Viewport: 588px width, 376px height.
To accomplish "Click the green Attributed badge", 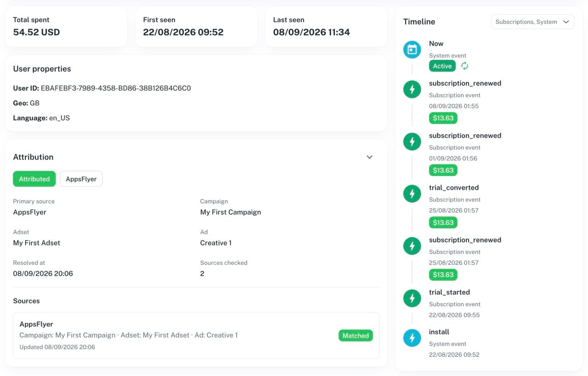I will point(34,179).
